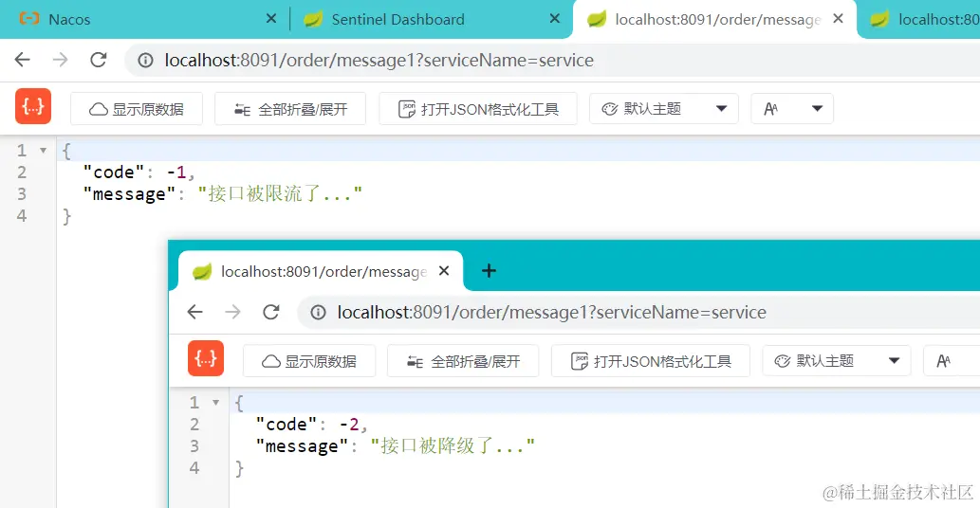
Task: Close the front window tab
Action: [444, 271]
